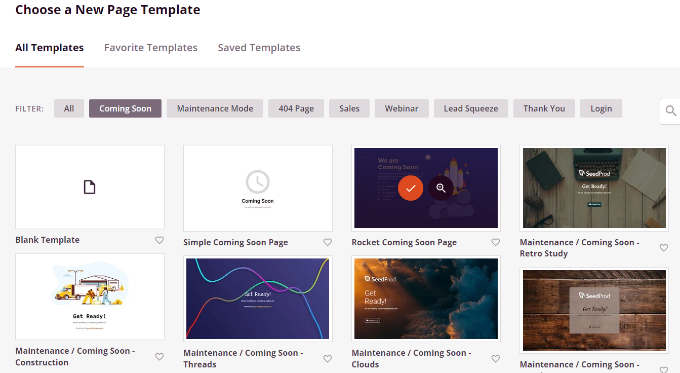Show All templates filter

coord(69,108)
